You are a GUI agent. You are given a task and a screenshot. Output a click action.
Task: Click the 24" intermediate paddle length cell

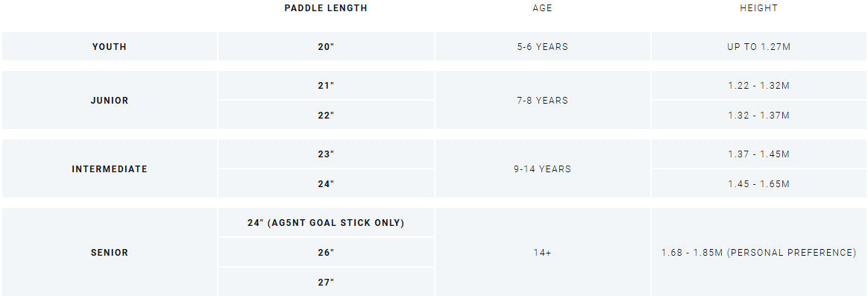pyautogui.click(x=326, y=183)
